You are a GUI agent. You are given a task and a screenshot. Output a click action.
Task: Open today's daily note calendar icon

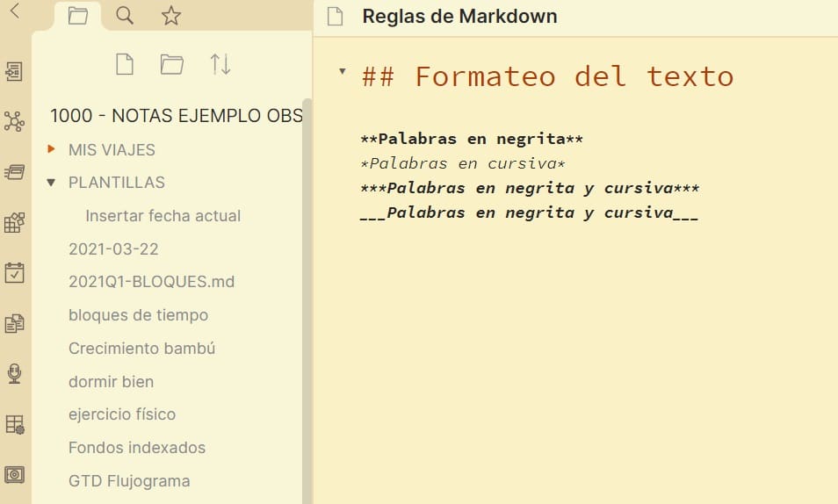coord(14,272)
